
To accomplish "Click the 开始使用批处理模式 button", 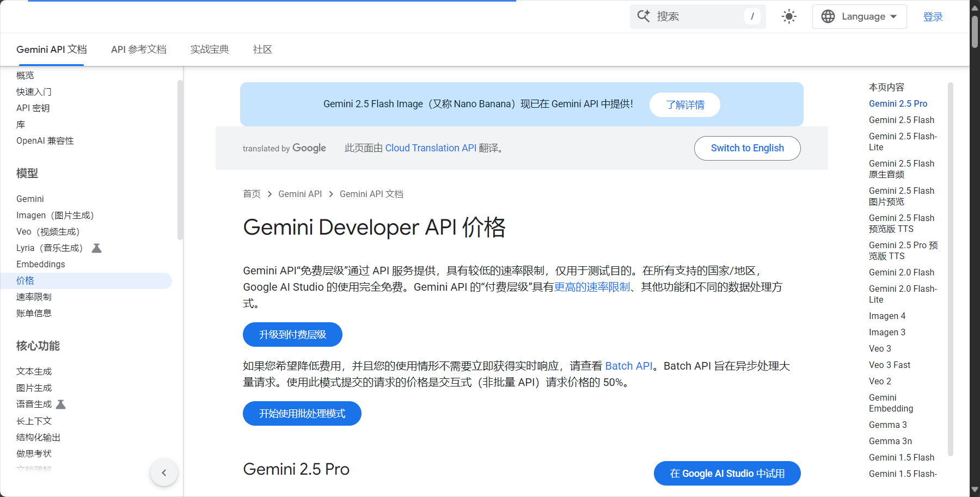I will click(302, 414).
